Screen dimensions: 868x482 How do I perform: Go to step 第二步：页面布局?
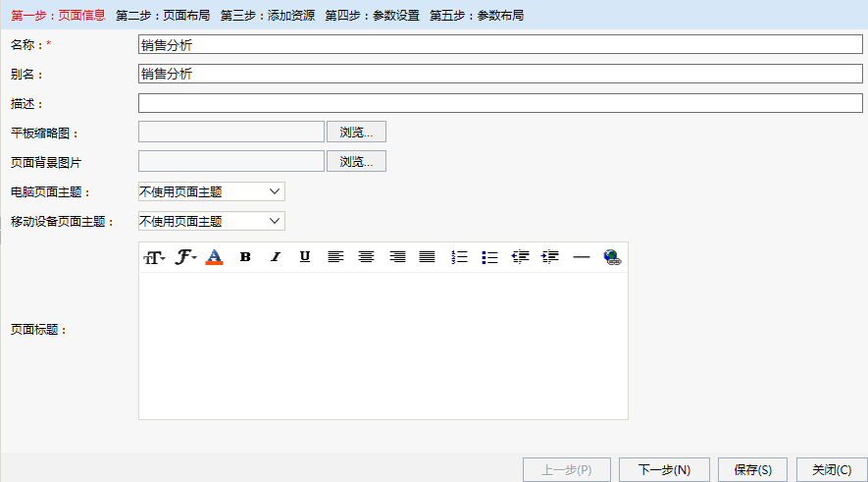pos(163,16)
